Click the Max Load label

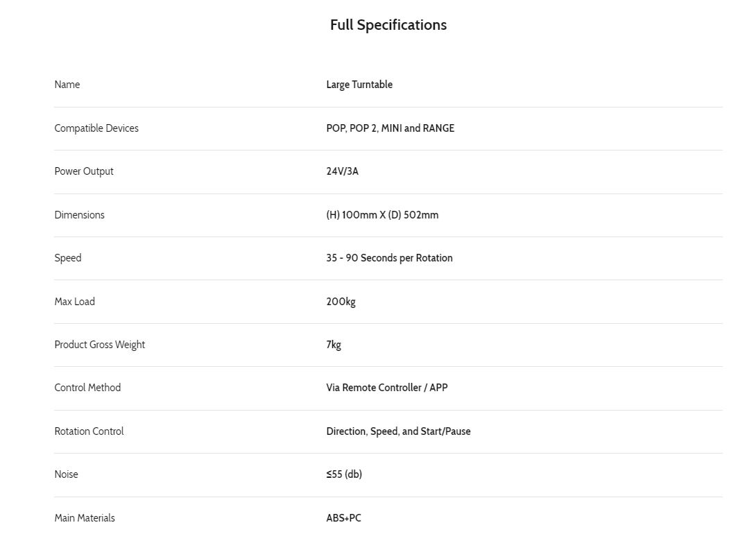tap(74, 302)
